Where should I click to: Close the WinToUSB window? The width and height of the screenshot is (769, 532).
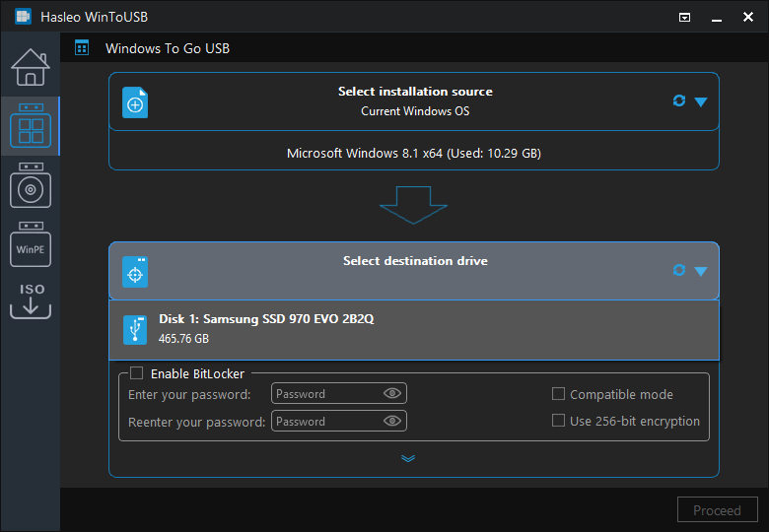tap(748, 17)
